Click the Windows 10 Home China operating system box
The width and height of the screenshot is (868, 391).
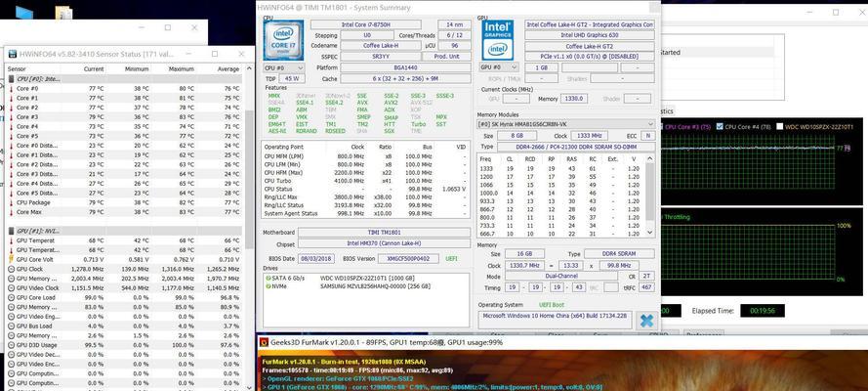coord(555,321)
